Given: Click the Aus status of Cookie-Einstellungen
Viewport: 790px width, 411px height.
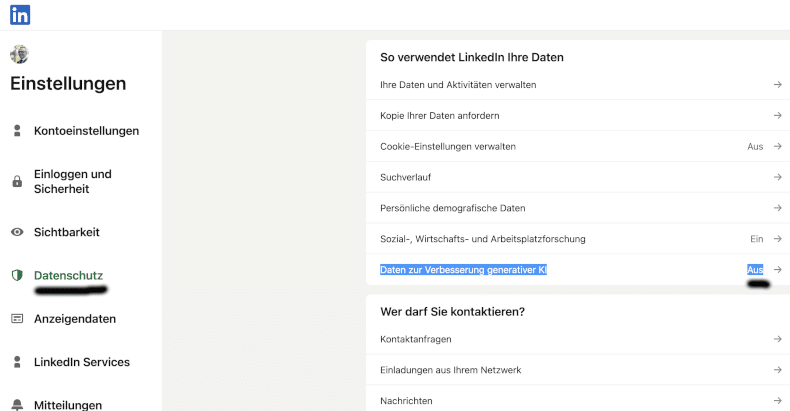Looking at the screenshot, I should 755,147.
